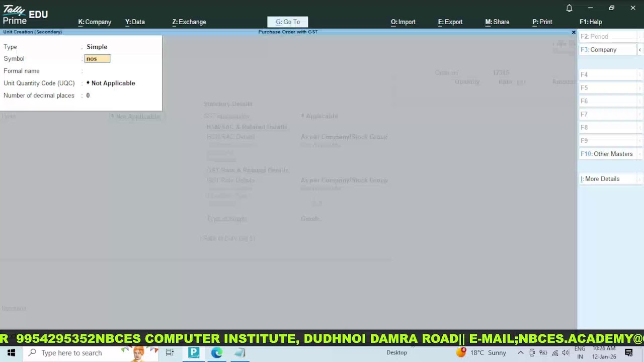
Task: Open the weather widget showing 18°C Sunny
Action: tap(481, 353)
